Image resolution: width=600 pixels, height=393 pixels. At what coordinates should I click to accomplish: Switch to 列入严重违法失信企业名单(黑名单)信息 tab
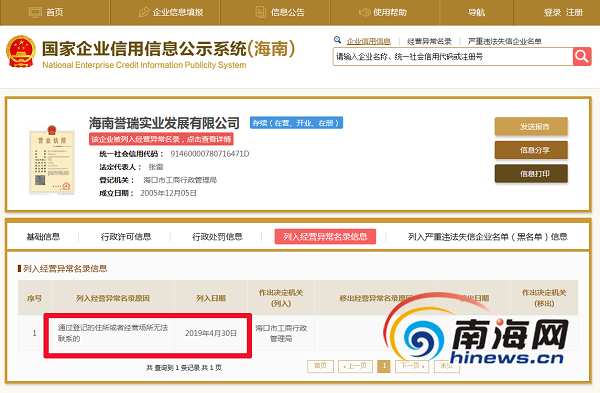(488, 237)
